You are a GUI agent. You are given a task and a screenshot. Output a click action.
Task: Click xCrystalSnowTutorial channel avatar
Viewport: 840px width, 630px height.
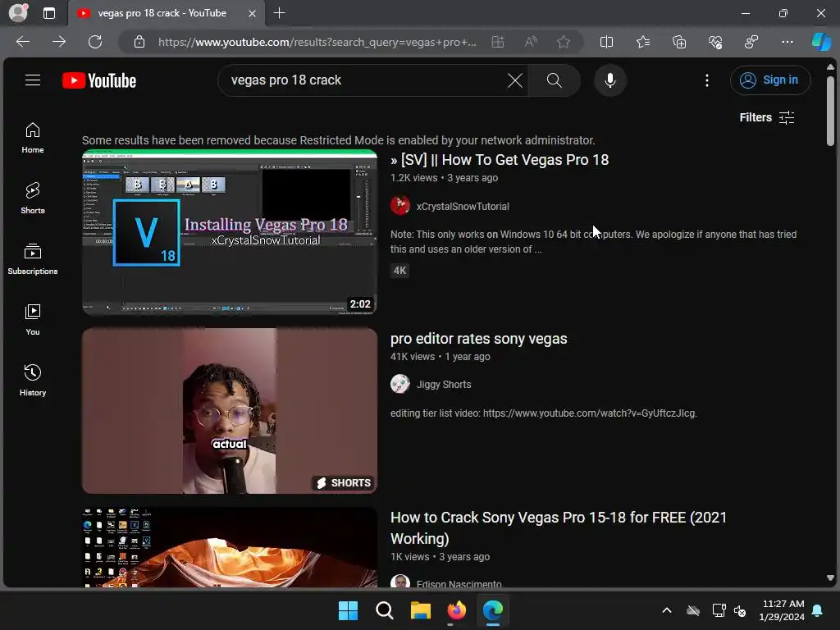coord(400,206)
